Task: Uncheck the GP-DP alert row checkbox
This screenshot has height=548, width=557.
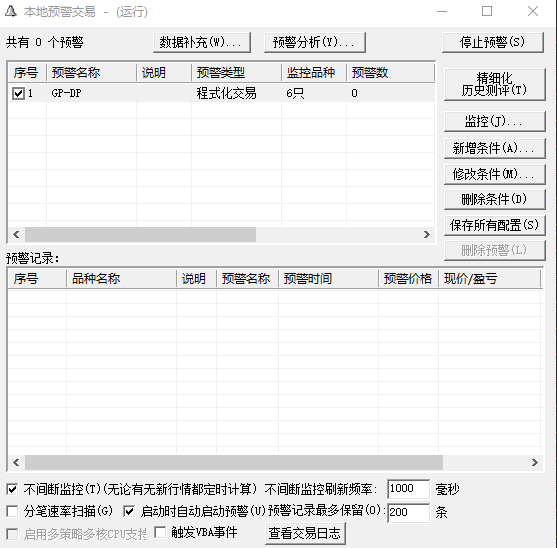Action: [18, 93]
